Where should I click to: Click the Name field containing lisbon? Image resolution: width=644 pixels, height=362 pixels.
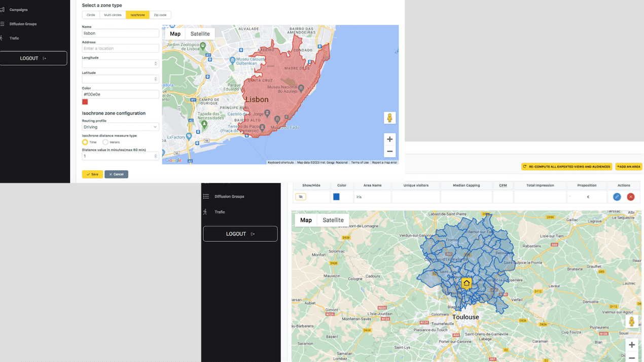[x=121, y=33]
